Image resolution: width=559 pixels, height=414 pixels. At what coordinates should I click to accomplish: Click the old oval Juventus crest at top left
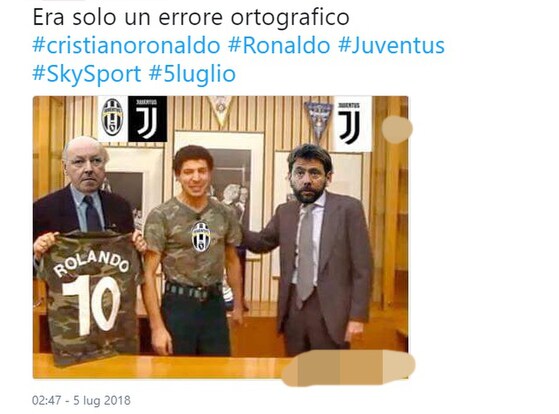112,117
